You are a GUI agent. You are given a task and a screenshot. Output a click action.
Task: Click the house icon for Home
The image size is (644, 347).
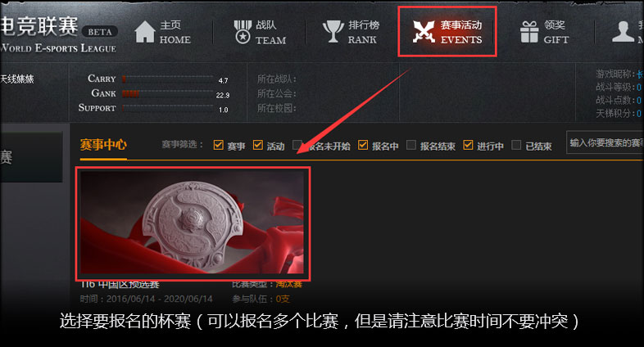[x=144, y=32]
